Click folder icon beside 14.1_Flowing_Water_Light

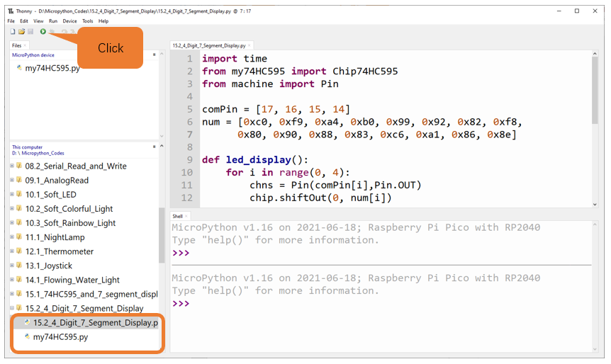[x=18, y=280]
